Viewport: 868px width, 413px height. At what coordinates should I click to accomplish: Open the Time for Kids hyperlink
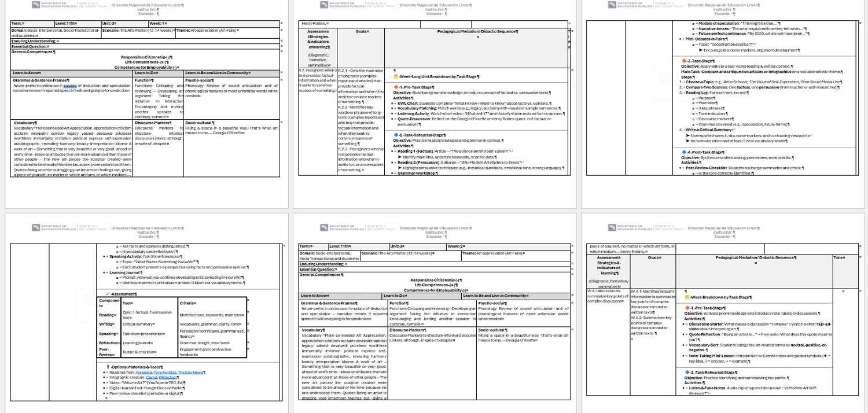[164, 372]
